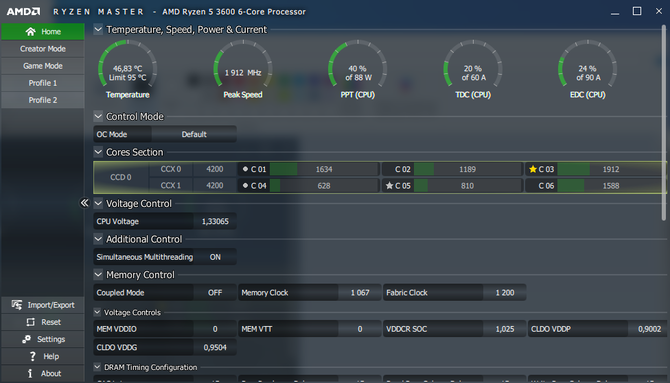
Task: Click the Settings gear icon
Action: click(26, 339)
